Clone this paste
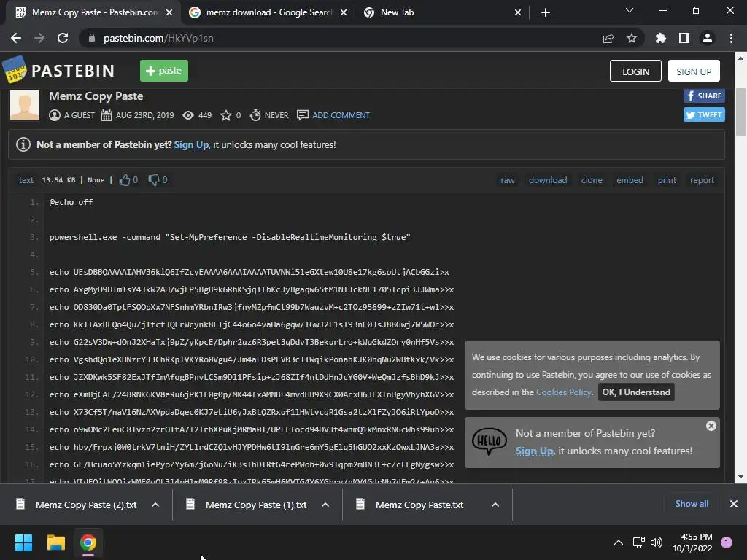The width and height of the screenshot is (747, 560). [x=592, y=180]
